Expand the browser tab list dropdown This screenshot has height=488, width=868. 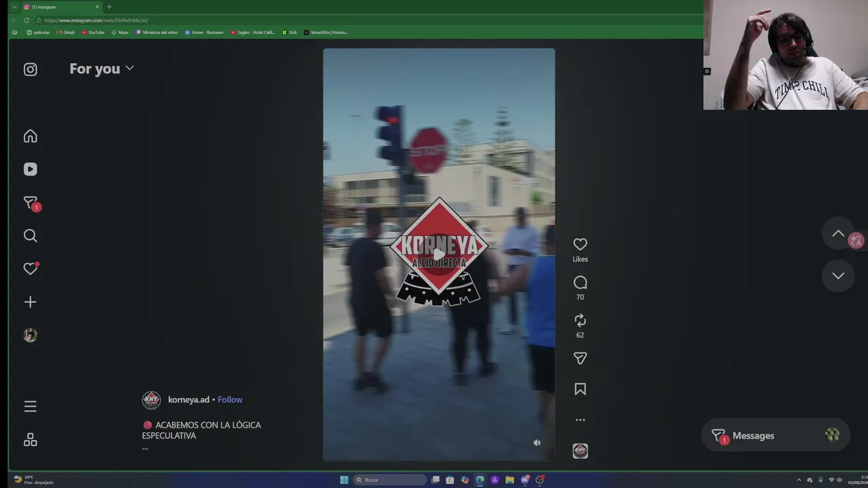point(14,7)
